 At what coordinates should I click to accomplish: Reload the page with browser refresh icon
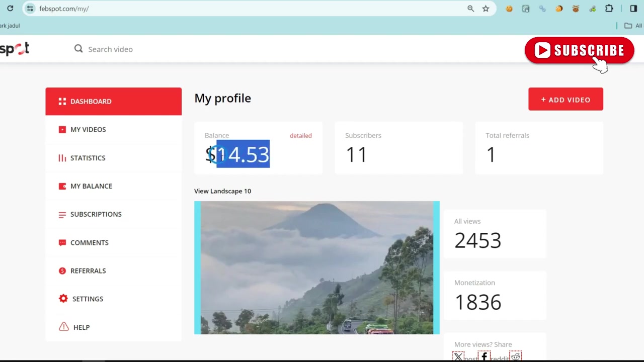pos(10,9)
